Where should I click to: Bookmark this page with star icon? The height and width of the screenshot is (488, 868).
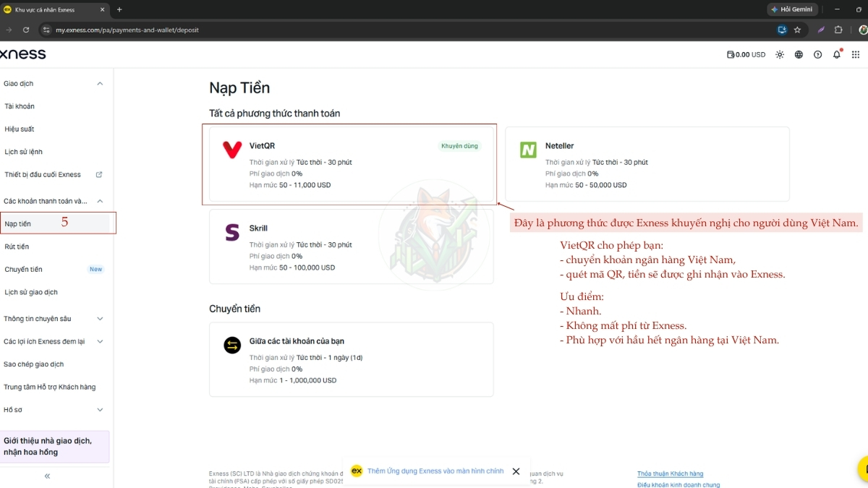tap(797, 30)
